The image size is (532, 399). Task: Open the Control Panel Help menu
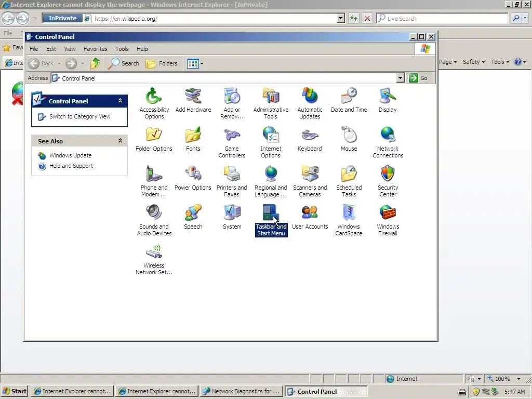click(142, 49)
